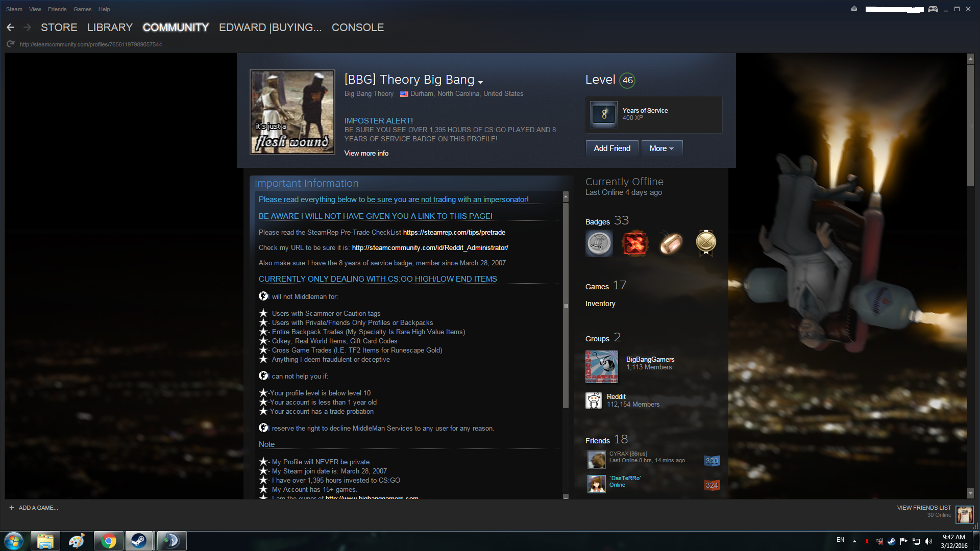The image size is (980, 551).
Task: Open the red Dota badge
Action: [x=635, y=243]
